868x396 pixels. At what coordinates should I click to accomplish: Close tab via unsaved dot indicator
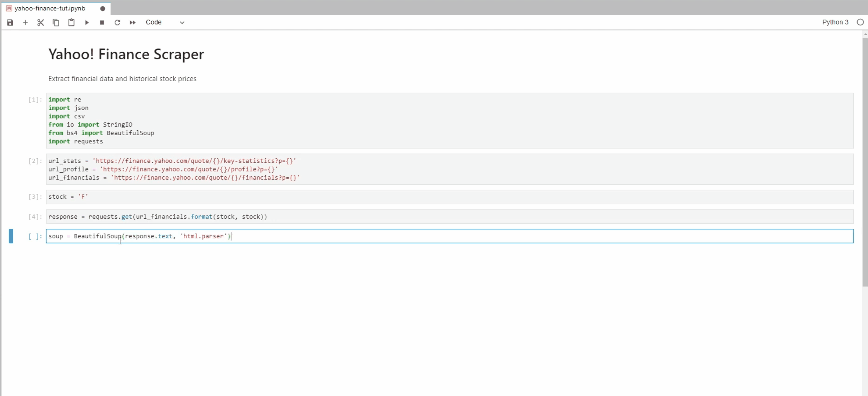point(103,8)
